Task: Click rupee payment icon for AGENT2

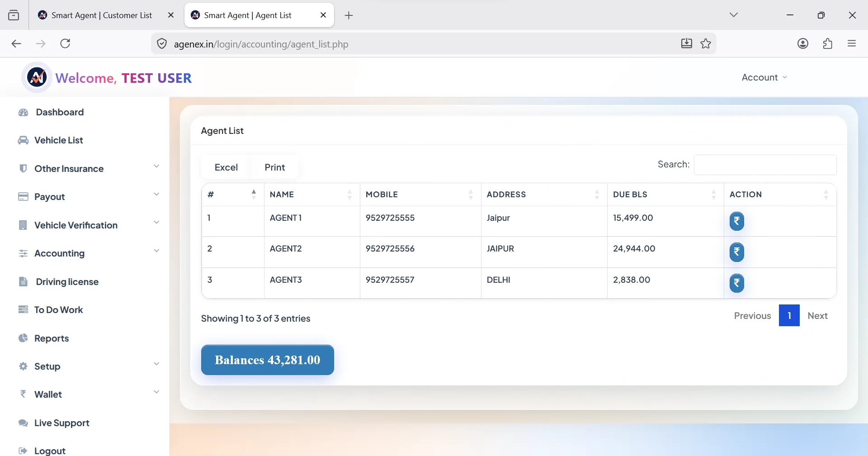Action: pyautogui.click(x=736, y=252)
